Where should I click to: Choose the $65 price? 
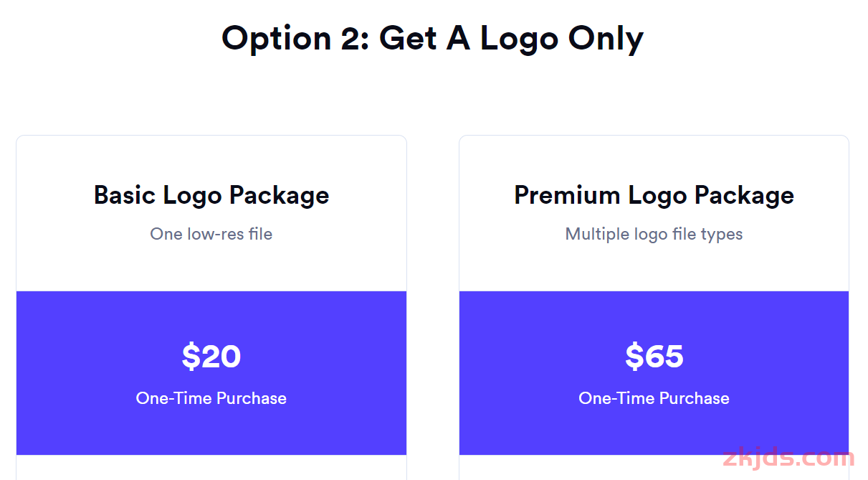tap(654, 356)
